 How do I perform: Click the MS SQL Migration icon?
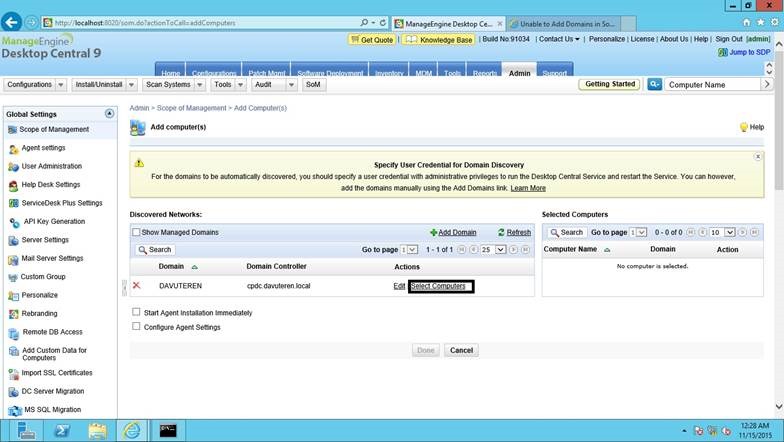click(x=15, y=411)
